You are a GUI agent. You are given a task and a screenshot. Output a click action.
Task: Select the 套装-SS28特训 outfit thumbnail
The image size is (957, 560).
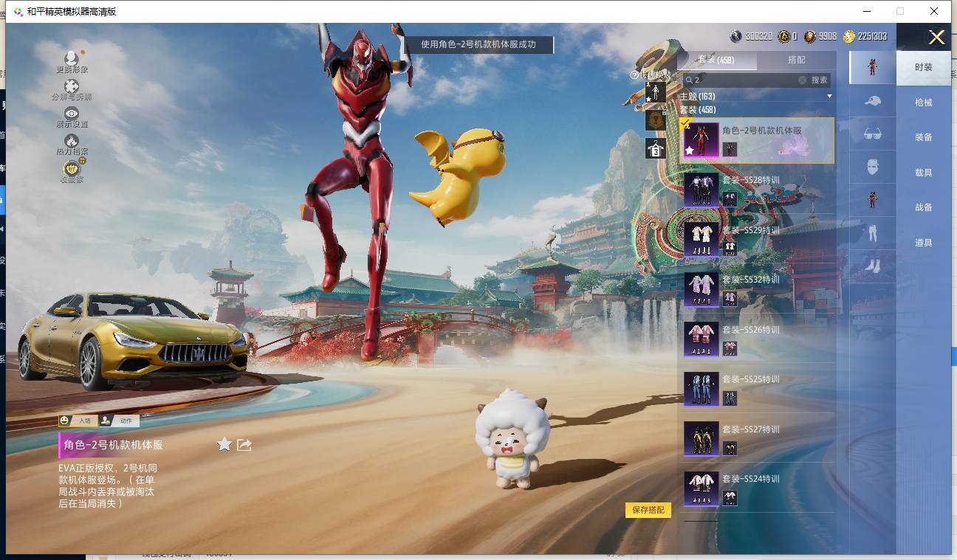pyautogui.click(x=701, y=190)
